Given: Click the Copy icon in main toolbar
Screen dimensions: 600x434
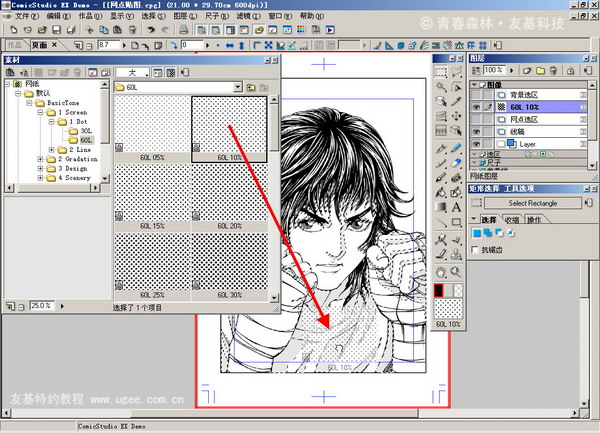Looking at the screenshot, I should point(103,29).
